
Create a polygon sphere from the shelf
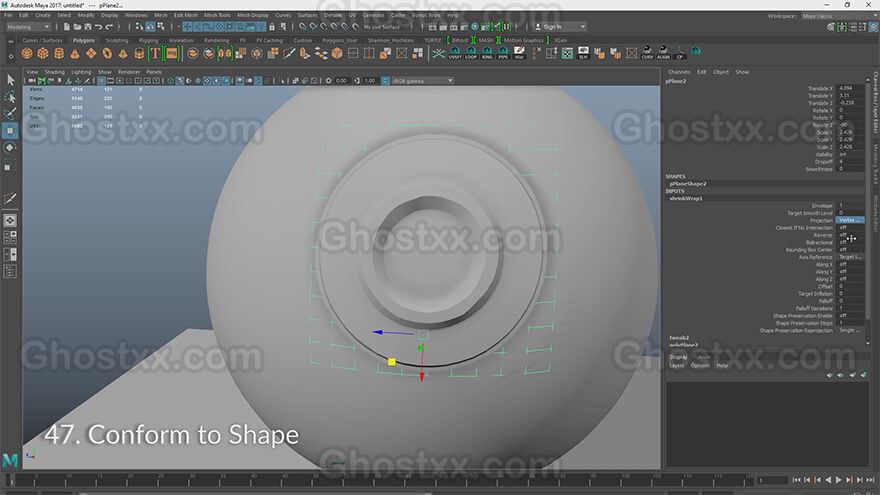pyautogui.click(x=27, y=53)
